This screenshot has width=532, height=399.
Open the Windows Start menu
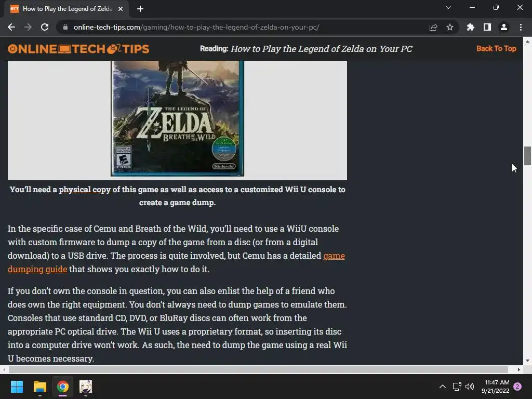click(17, 387)
